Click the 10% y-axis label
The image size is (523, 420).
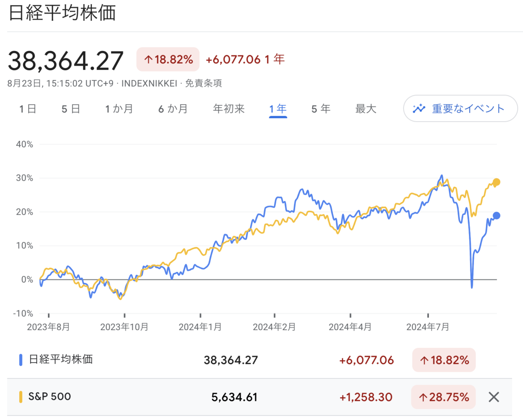[x=24, y=245]
